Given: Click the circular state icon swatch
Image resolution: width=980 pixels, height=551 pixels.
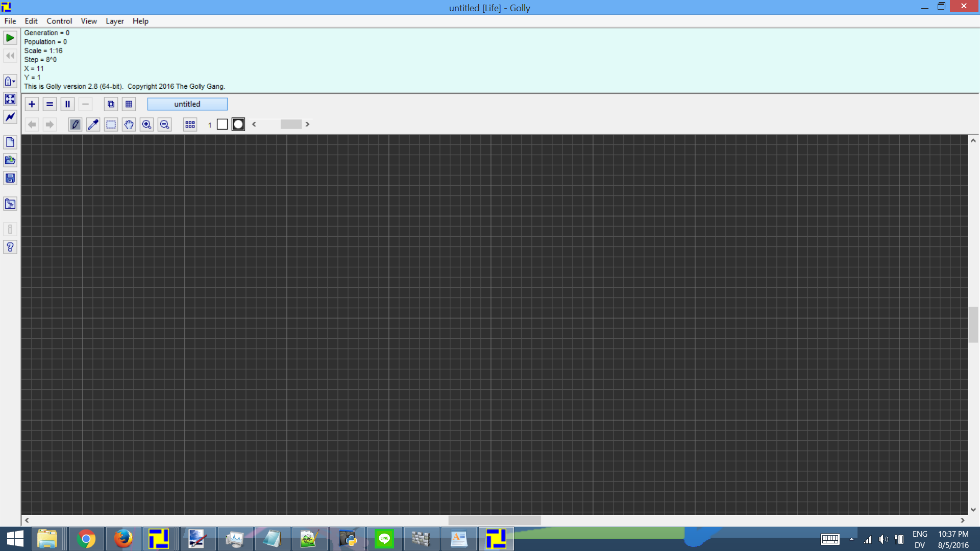Looking at the screenshot, I should (x=238, y=124).
